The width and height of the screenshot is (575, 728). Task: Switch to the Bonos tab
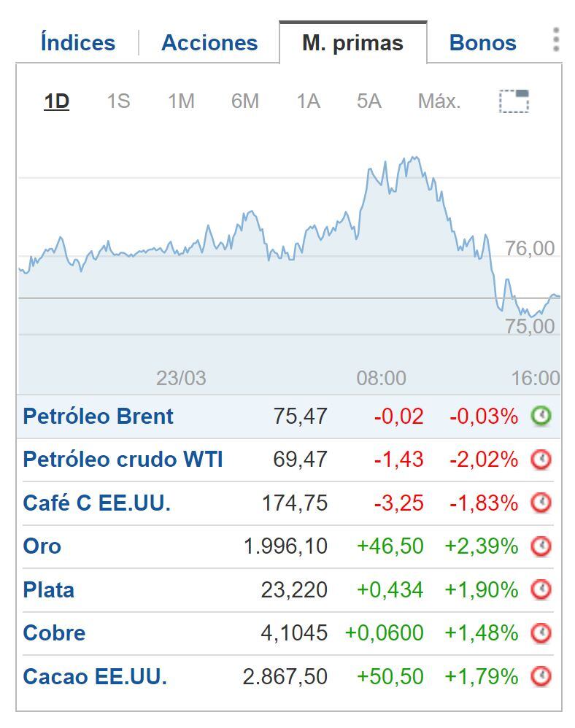pyautogui.click(x=482, y=42)
